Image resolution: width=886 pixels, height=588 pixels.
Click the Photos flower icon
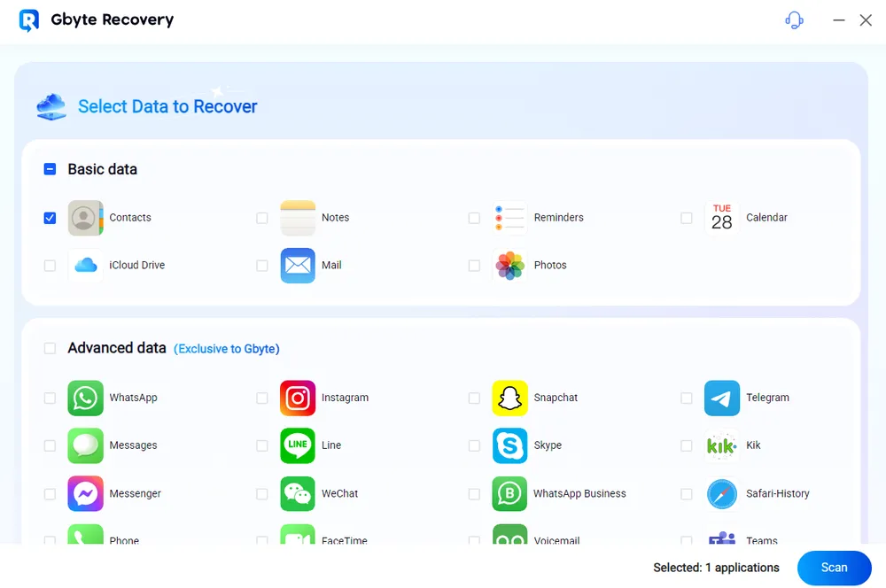[509, 266]
